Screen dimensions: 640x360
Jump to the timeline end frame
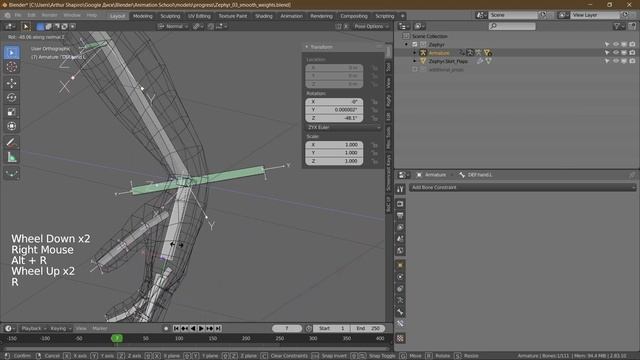pyautogui.click(x=218, y=328)
